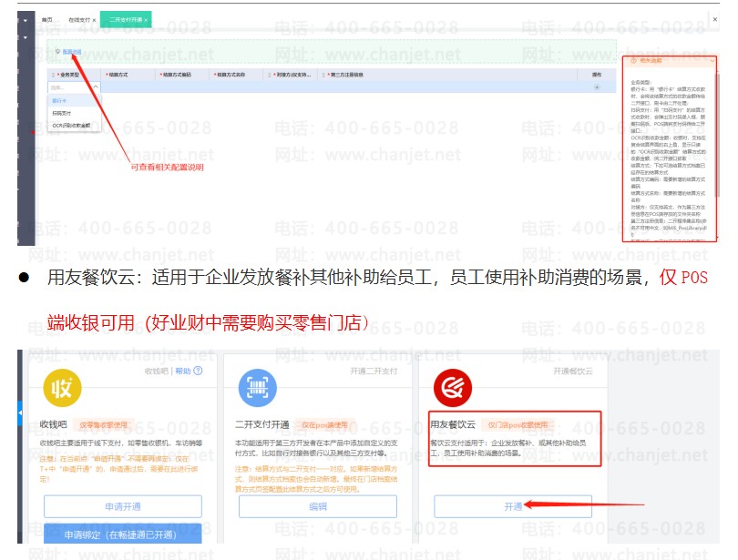Click the 操作 column header
738x560 pixels.
click(x=597, y=75)
